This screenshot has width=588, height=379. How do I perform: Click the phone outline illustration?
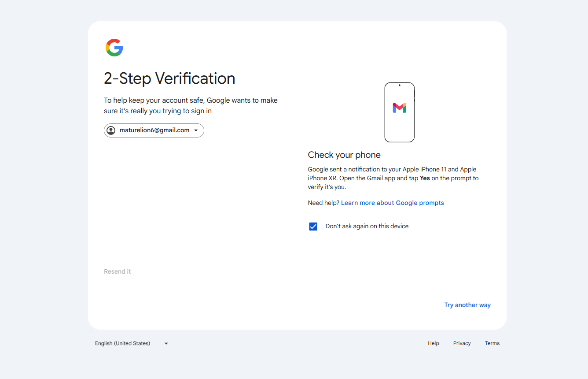[400, 112]
